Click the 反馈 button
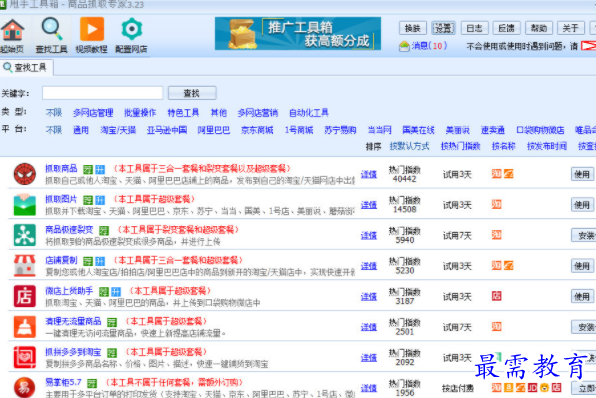This screenshot has width=596, height=398. coord(506,28)
